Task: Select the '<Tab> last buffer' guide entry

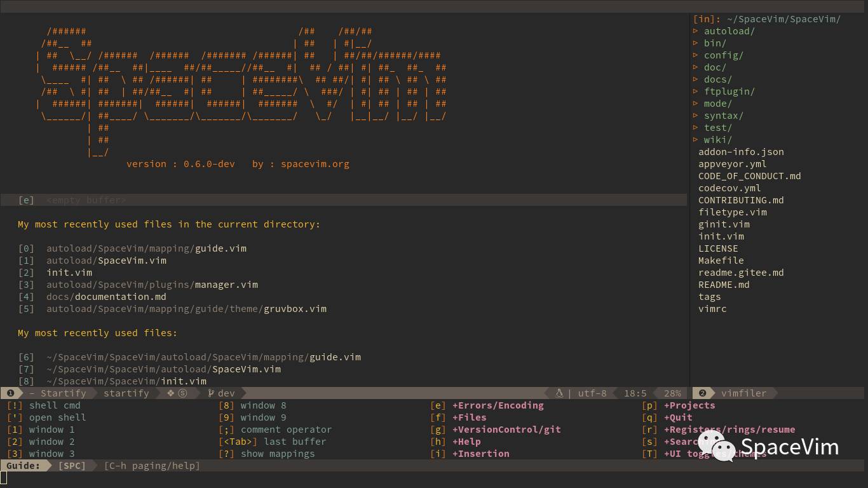Action: coord(273,442)
